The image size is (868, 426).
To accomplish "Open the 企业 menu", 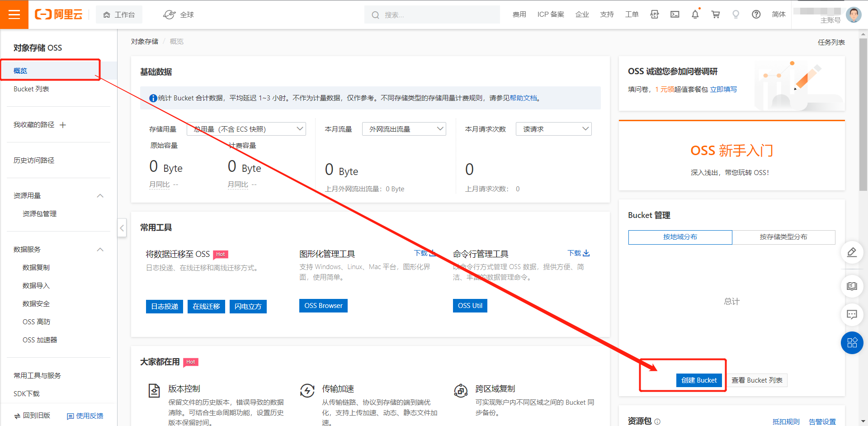I will (582, 14).
